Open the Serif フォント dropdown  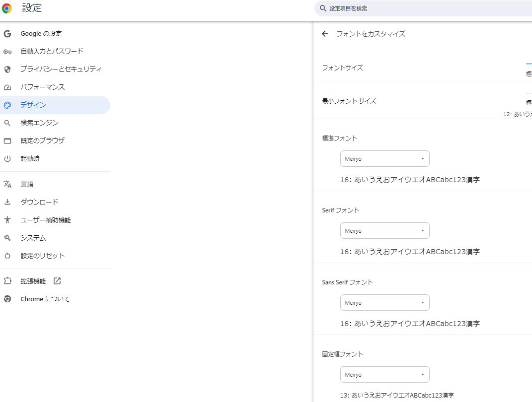[384, 231]
